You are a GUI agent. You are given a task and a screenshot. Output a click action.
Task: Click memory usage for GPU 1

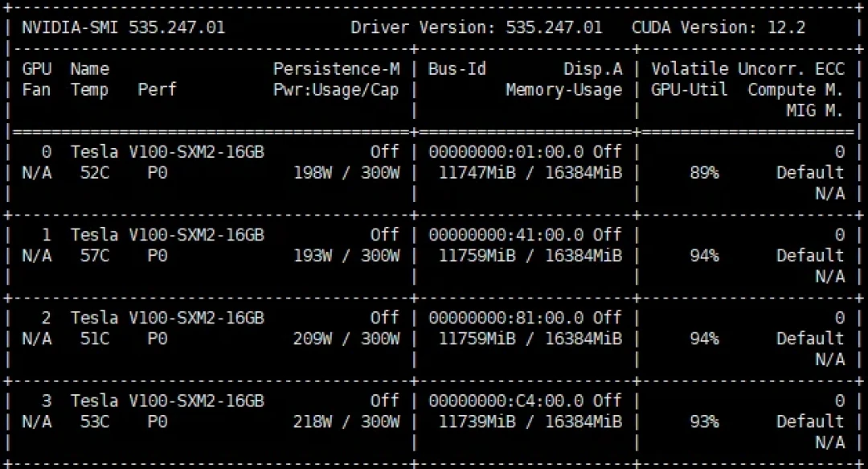click(530, 256)
